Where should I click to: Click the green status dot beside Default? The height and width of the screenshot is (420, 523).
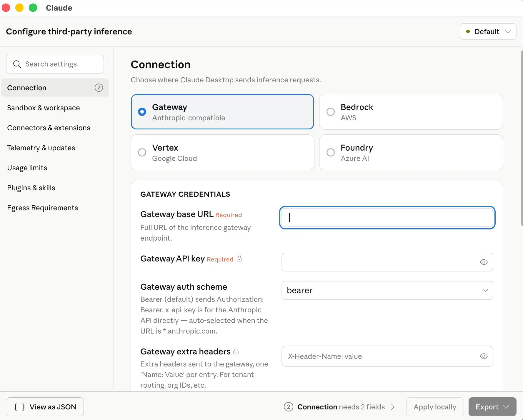point(468,31)
